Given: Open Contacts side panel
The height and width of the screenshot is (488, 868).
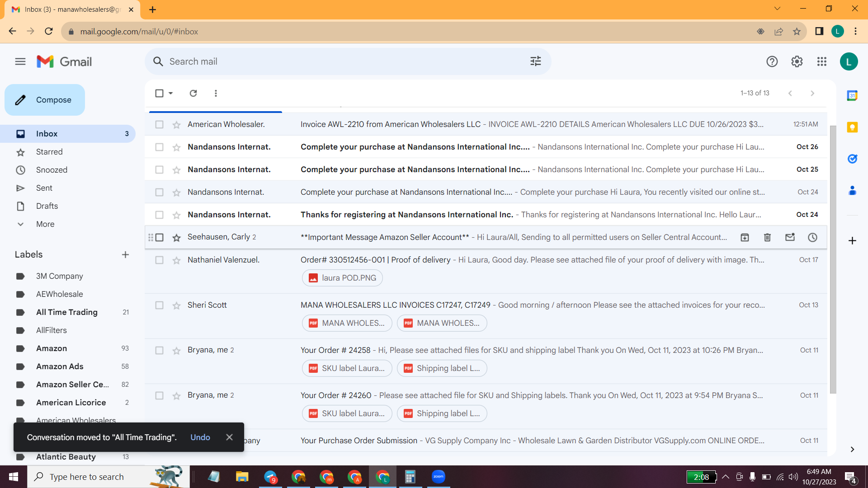Looking at the screenshot, I should (852, 191).
